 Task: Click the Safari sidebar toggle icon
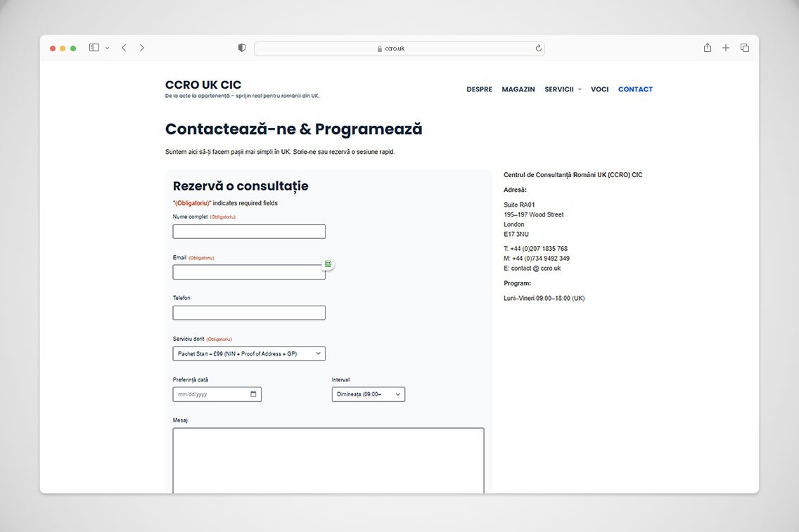[94, 48]
